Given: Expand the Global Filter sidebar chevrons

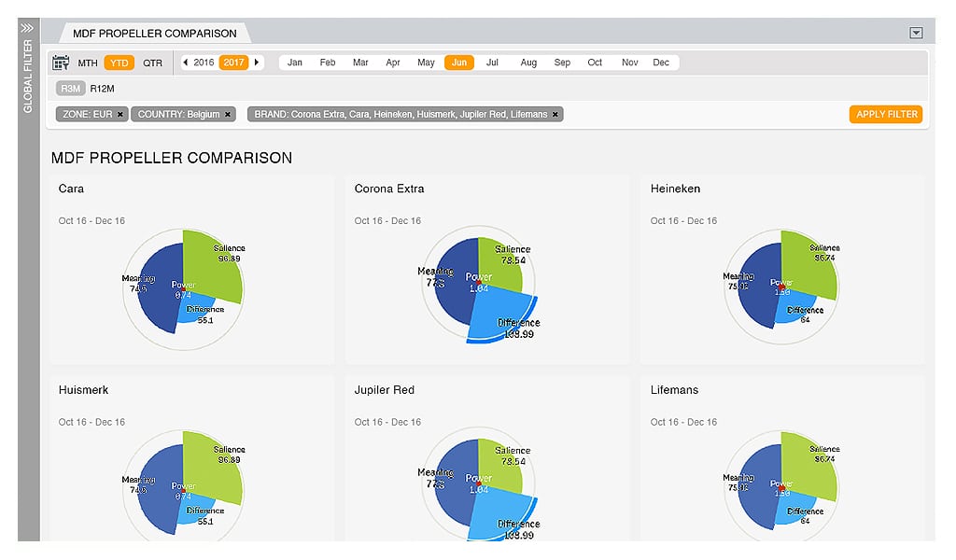Looking at the screenshot, I should [27, 28].
